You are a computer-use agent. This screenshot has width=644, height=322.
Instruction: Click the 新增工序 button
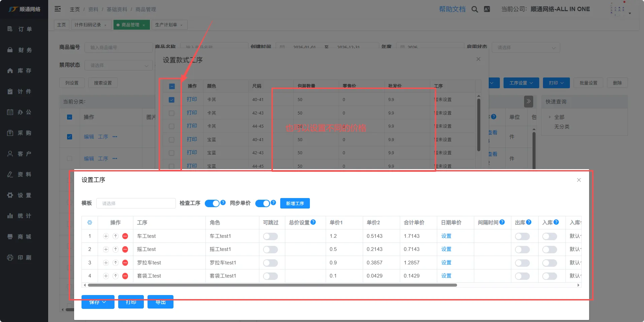(295, 203)
